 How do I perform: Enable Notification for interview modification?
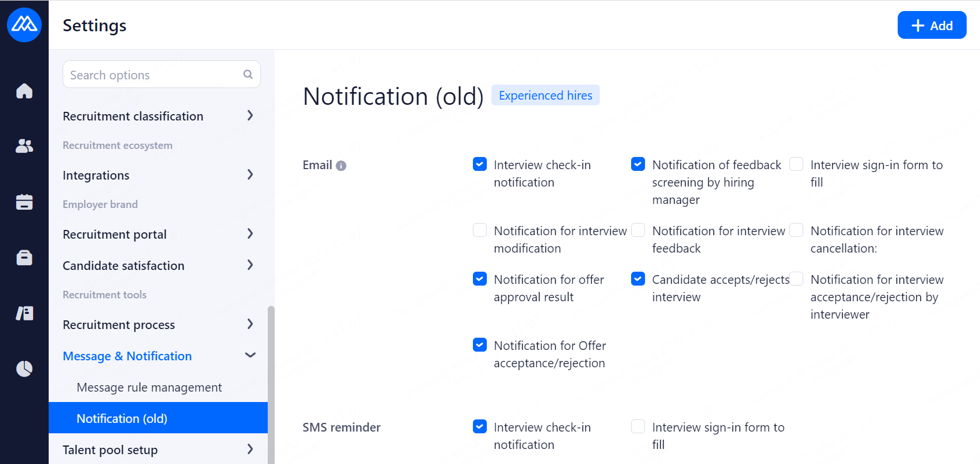pos(480,231)
